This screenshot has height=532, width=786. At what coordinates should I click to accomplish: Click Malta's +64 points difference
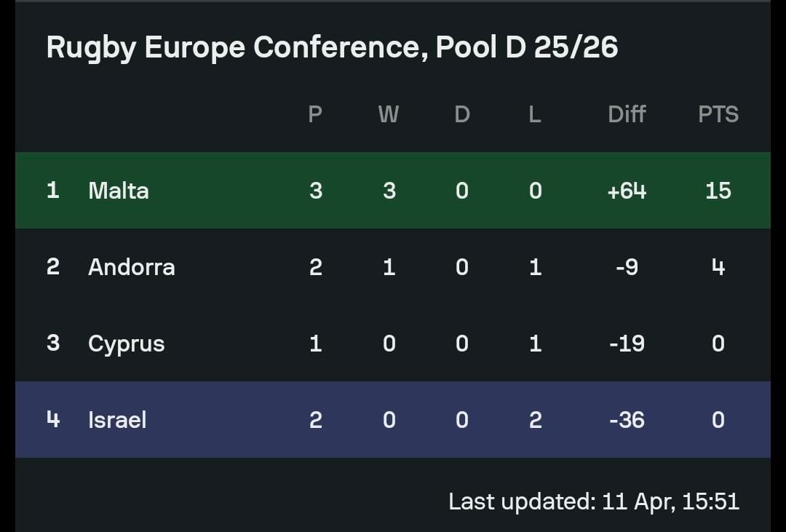(x=627, y=191)
